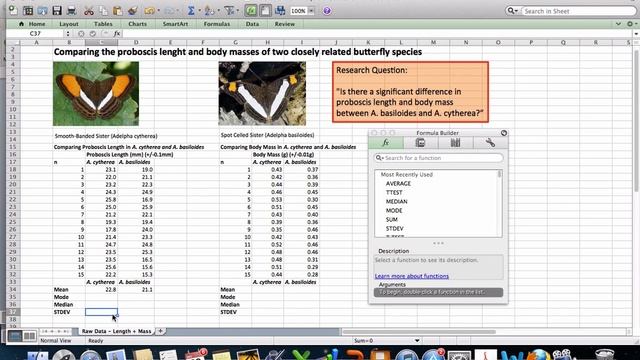Viewport: 640px width, 360px height.
Task: Select AVERAGE in function list
Action: point(398,184)
